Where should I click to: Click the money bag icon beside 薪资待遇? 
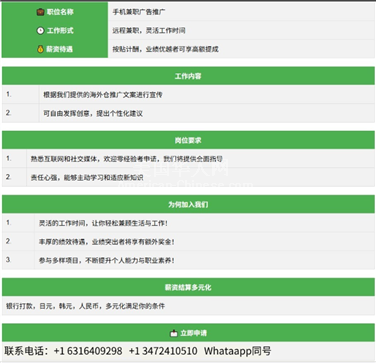click(x=40, y=49)
